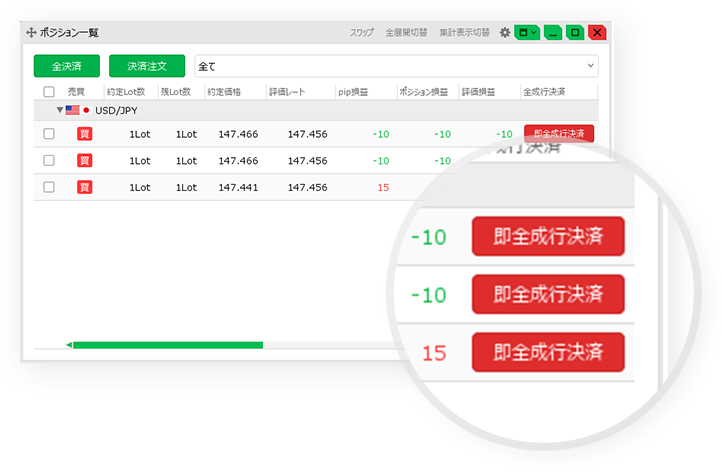723x471 pixels.
Task: Click the small red 即全成行決済 button in the table
Action: [559, 134]
